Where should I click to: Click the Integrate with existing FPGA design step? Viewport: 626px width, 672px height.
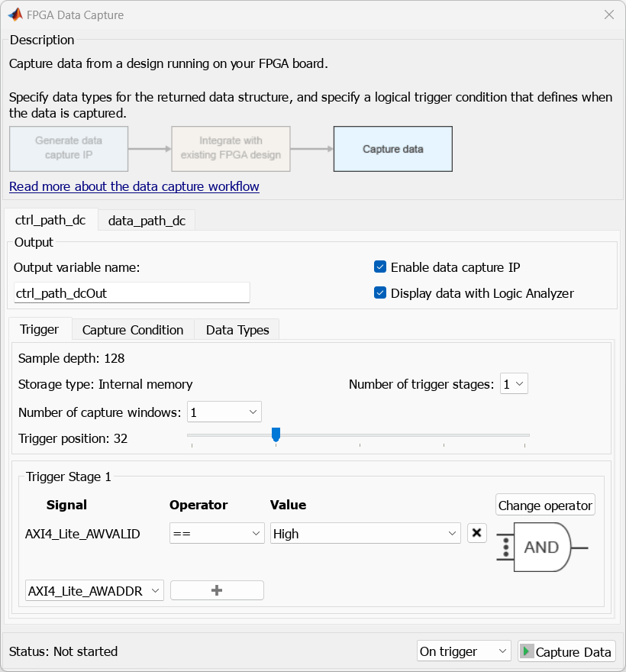click(231, 149)
